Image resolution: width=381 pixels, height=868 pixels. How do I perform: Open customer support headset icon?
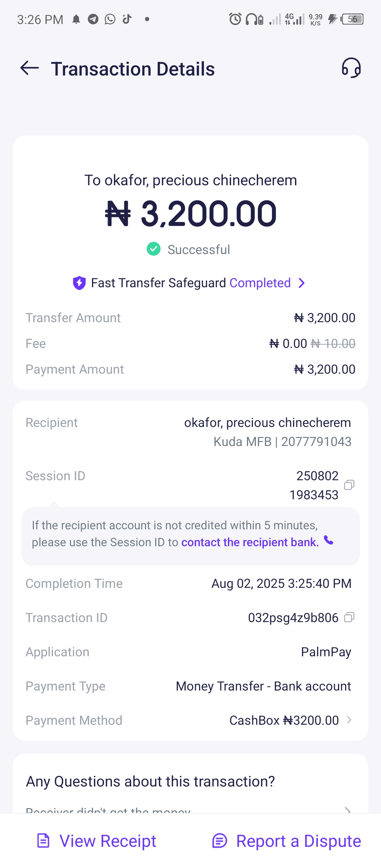pos(351,68)
